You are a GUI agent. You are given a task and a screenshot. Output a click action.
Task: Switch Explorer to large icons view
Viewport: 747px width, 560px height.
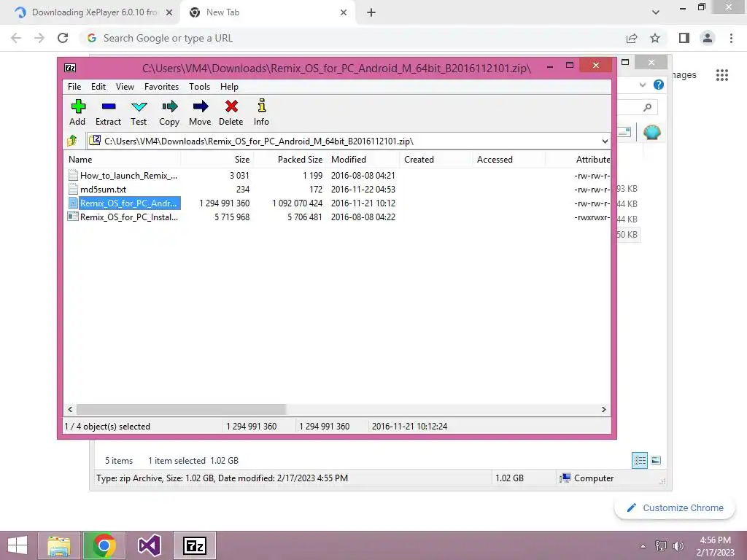click(656, 460)
